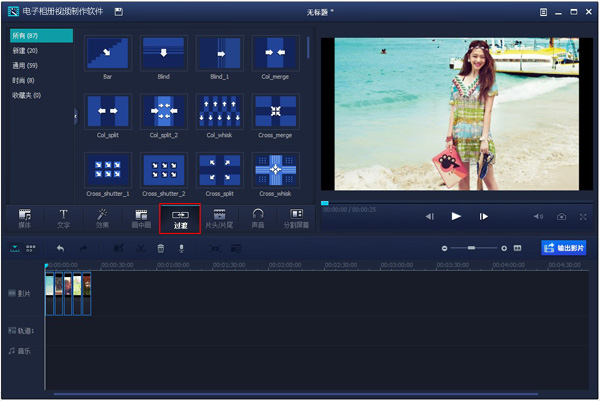600x401 pixels.
Task: Save the project with disk icon
Action: click(x=119, y=12)
